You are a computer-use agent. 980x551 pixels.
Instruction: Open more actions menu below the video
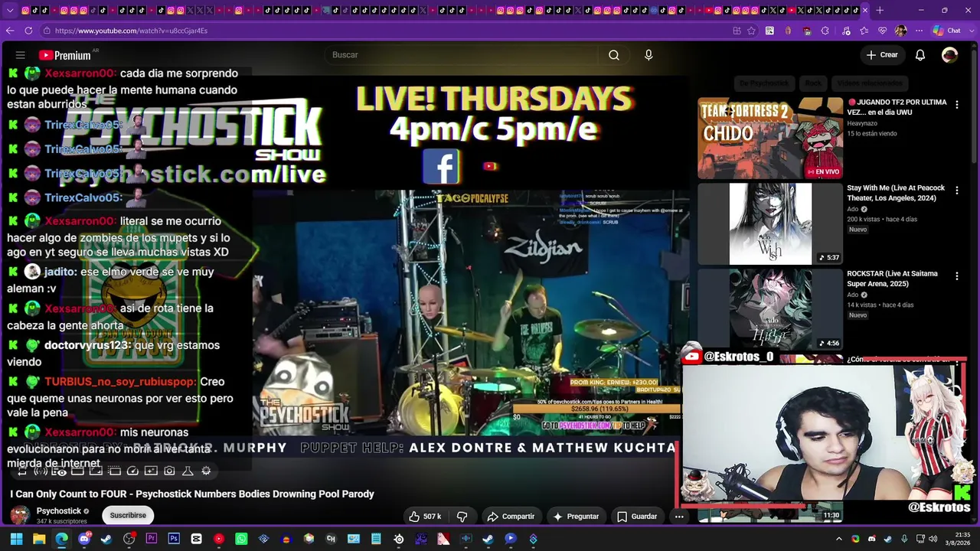pos(679,517)
